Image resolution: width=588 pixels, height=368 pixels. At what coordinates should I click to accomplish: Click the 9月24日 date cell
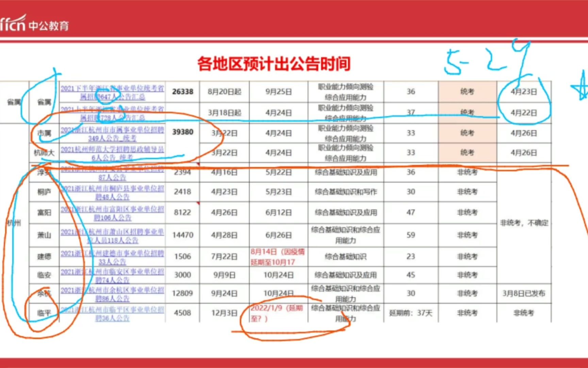click(225, 293)
